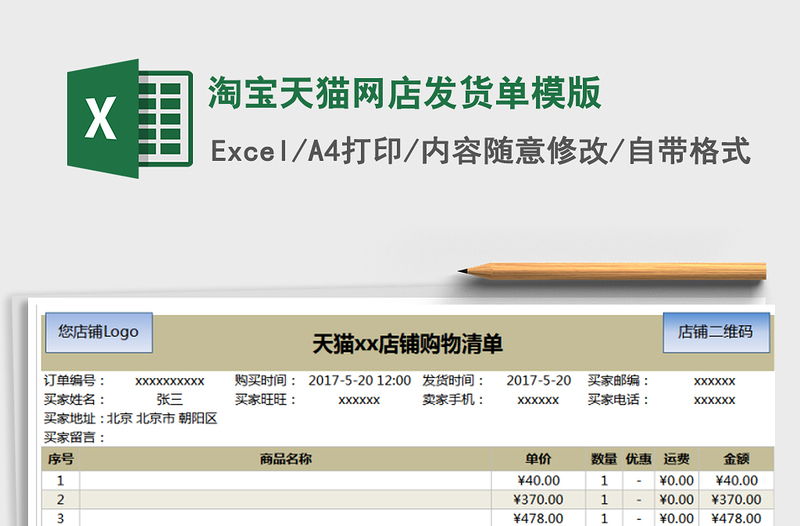The image size is (800, 526).
Task: Click the 优惠 column header
Action: tap(639, 459)
